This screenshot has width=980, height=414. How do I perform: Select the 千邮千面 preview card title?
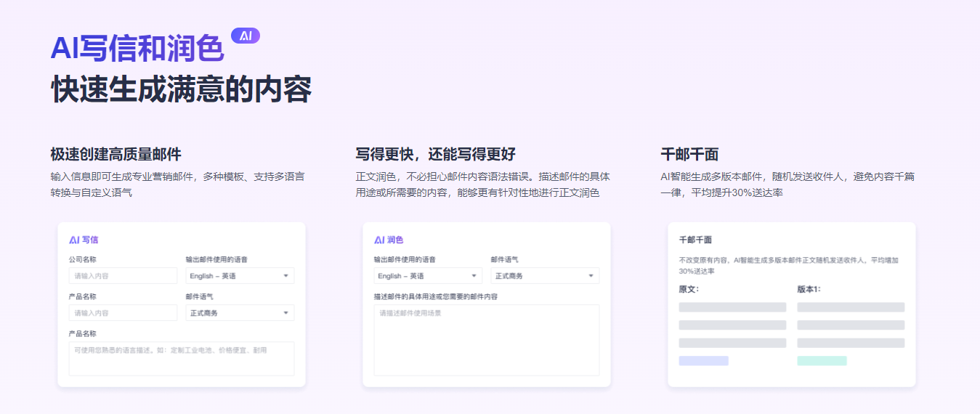(695, 240)
